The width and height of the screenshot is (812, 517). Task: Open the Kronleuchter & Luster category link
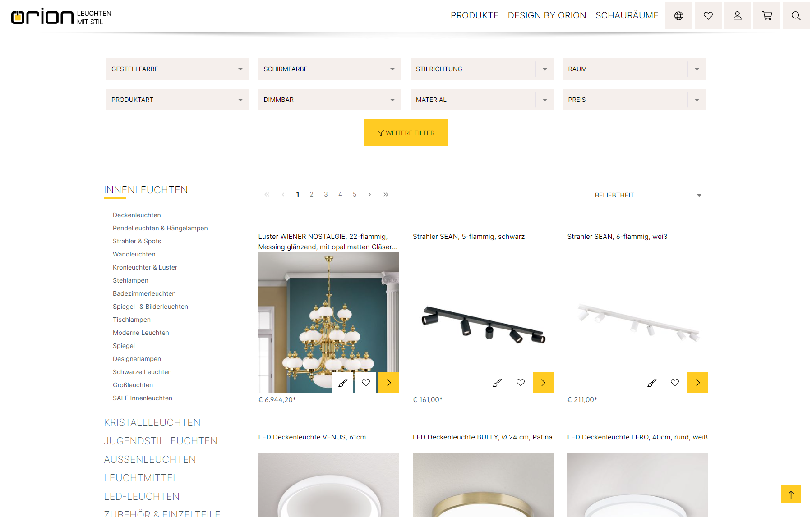coord(145,267)
